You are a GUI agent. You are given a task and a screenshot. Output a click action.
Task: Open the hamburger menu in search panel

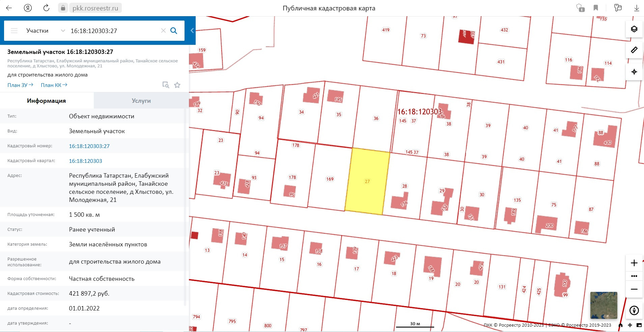14,31
